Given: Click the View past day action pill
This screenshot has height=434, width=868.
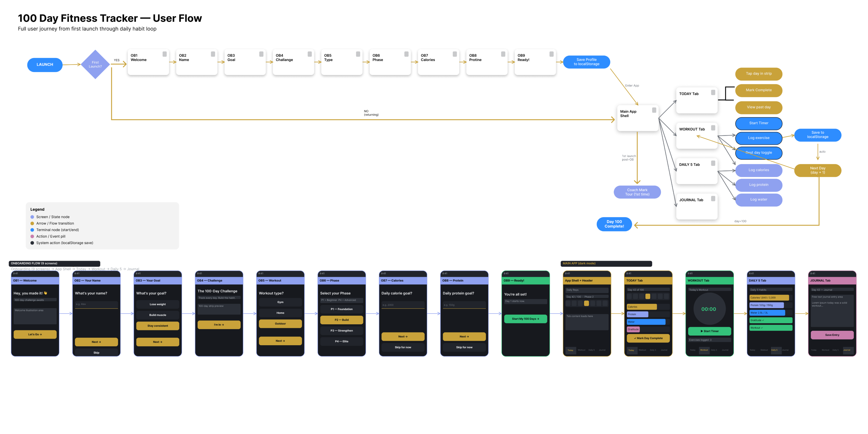Looking at the screenshot, I should coord(759,108).
